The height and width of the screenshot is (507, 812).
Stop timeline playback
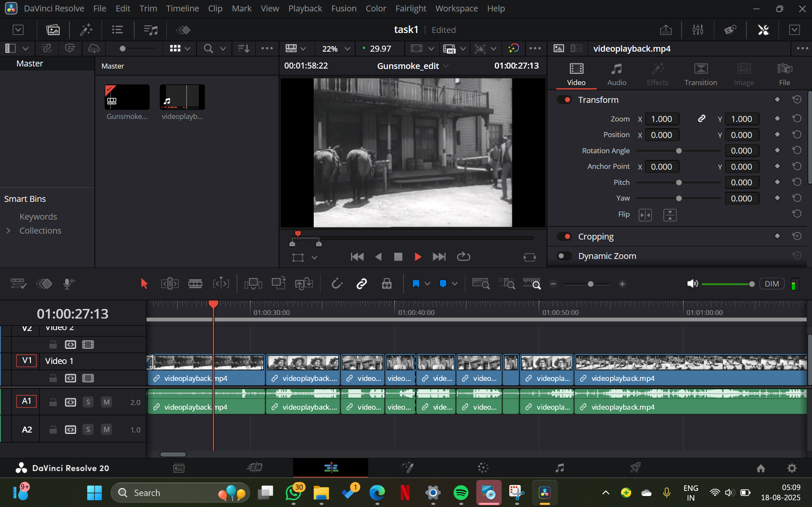click(398, 257)
